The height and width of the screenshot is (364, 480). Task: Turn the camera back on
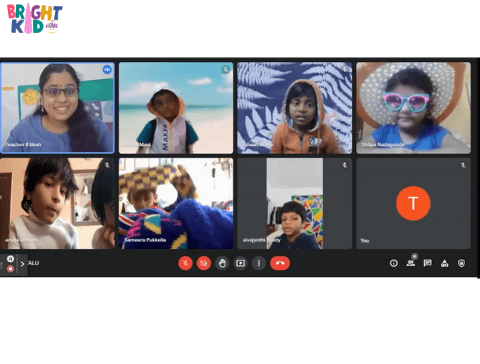pos(204,263)
